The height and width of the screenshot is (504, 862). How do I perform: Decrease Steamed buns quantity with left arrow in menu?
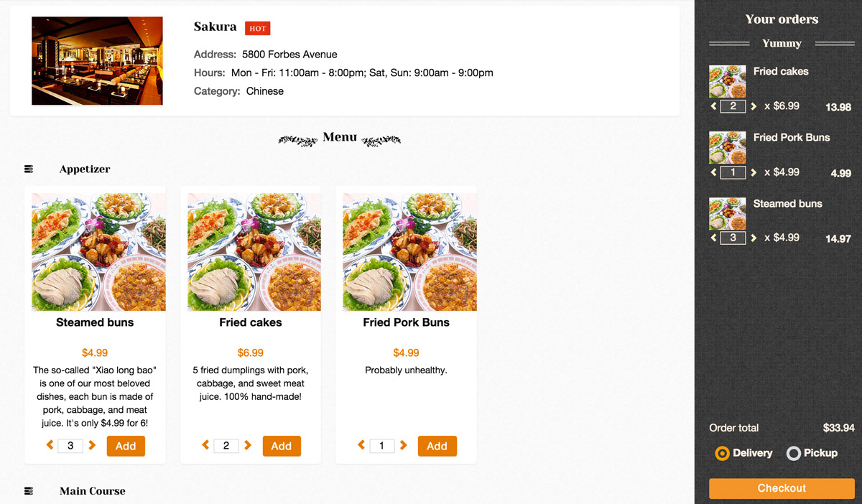click(50, 445)
